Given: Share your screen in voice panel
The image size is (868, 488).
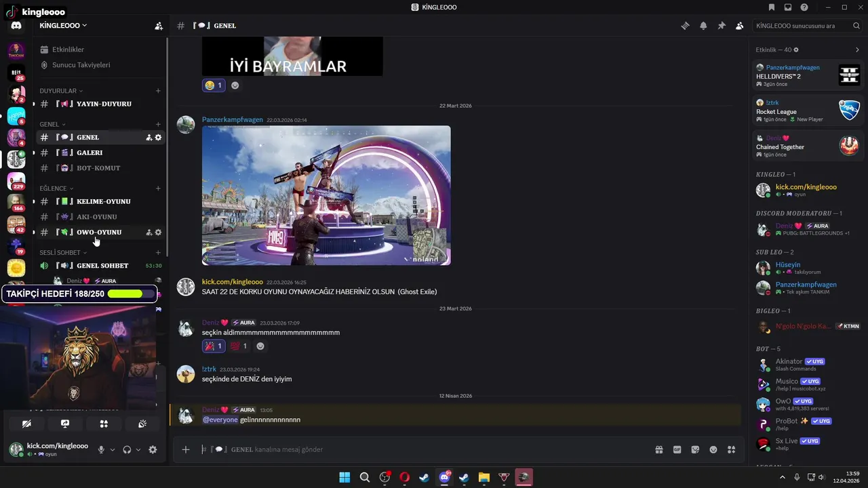Looking at the screenshot, I should [65, 424].
